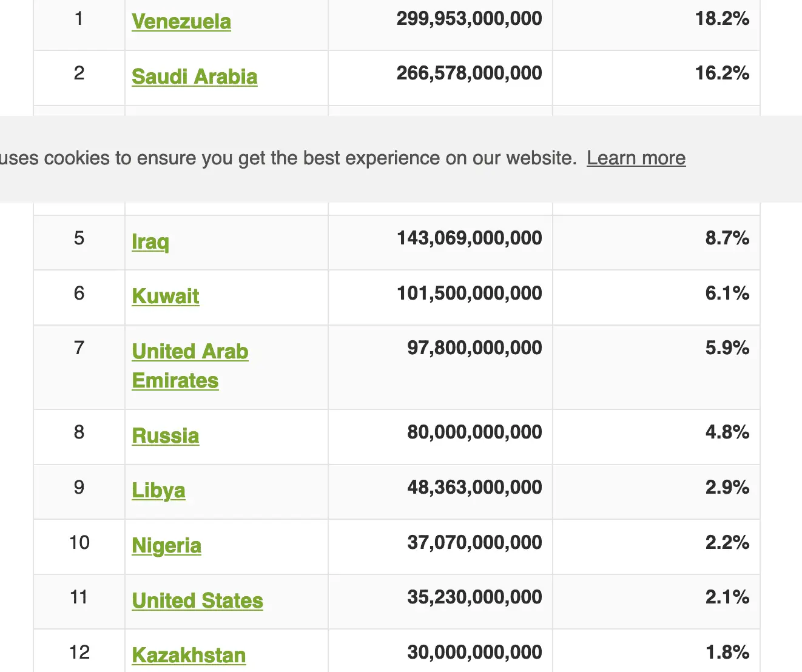
Task: Select Iraq's 143,069,000,000 reserves figure
Action: (x=469, y=238)
